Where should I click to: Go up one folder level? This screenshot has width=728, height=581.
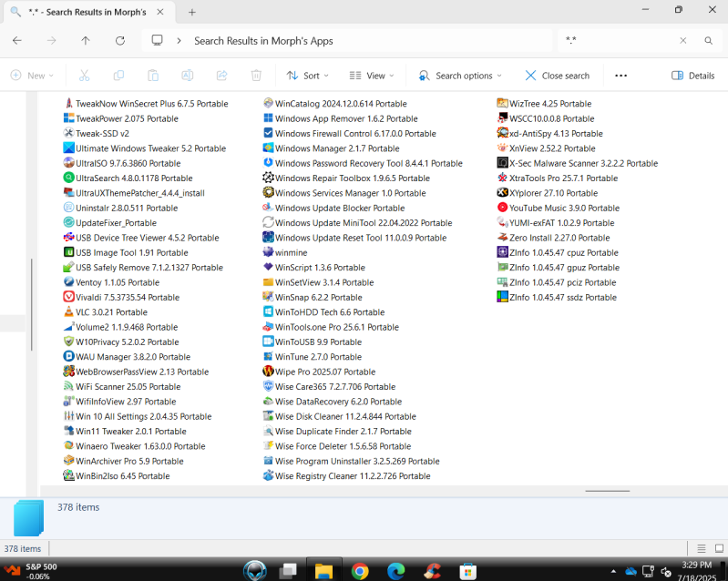point(86,41)
